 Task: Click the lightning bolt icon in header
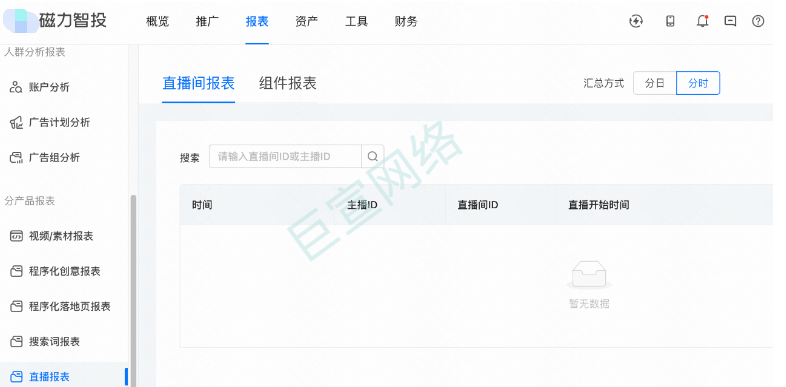[x=636, y=21]
